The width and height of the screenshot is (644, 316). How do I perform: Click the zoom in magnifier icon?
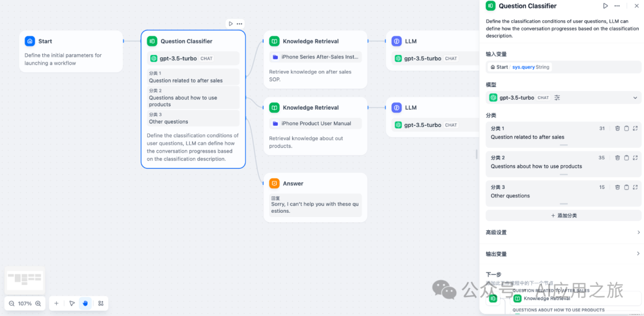coord(38,303)
